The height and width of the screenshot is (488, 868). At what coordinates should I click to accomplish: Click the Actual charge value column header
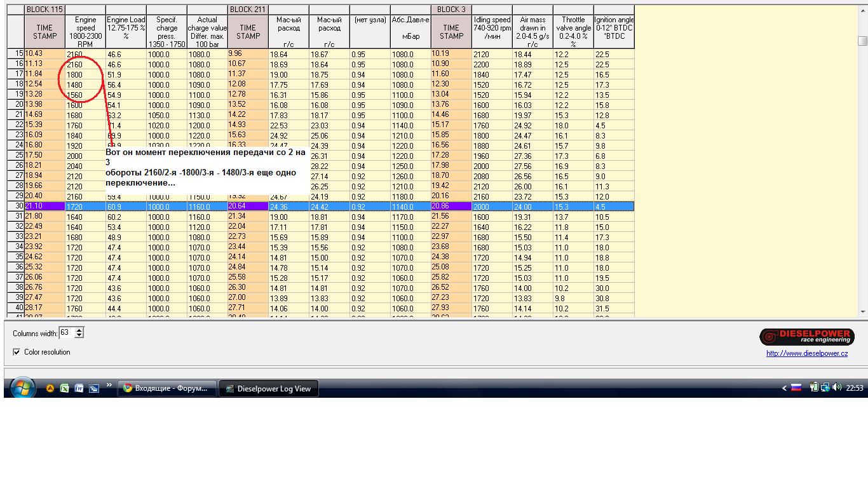tap(207, 32)
